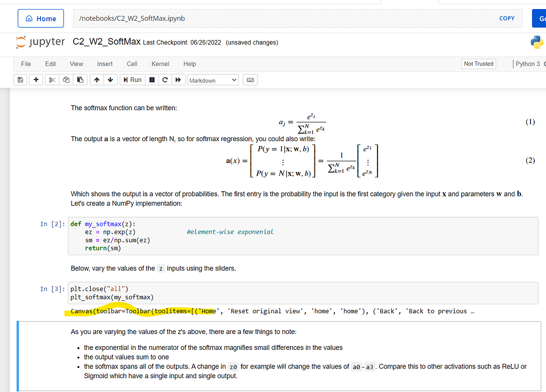Open the Markdown cell type dropdown

(213, 79)
